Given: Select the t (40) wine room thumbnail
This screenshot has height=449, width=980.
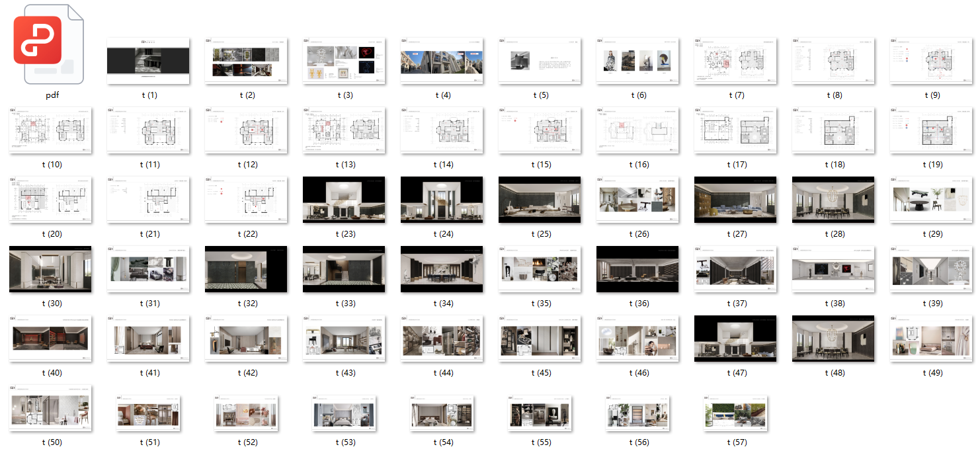Looking at the screenshot, I should (x=51, y=339).
